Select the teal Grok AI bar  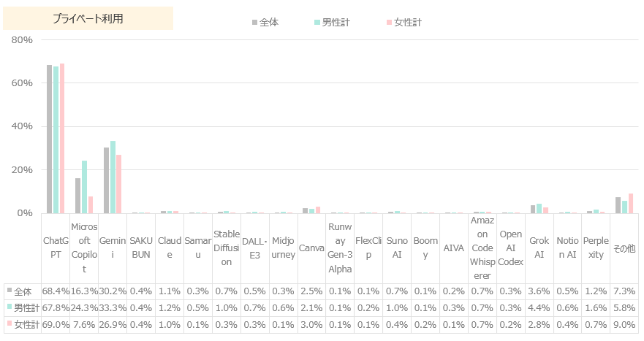(x=539, y=208)
